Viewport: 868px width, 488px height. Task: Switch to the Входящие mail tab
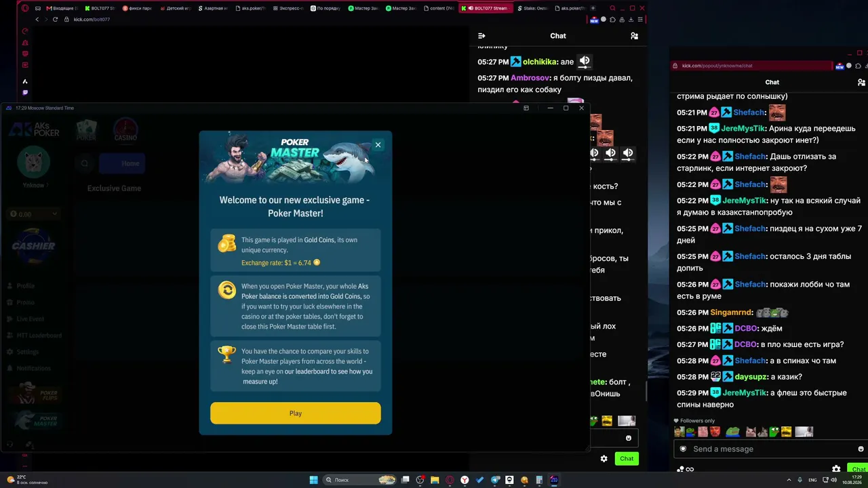tap(62, 8)
